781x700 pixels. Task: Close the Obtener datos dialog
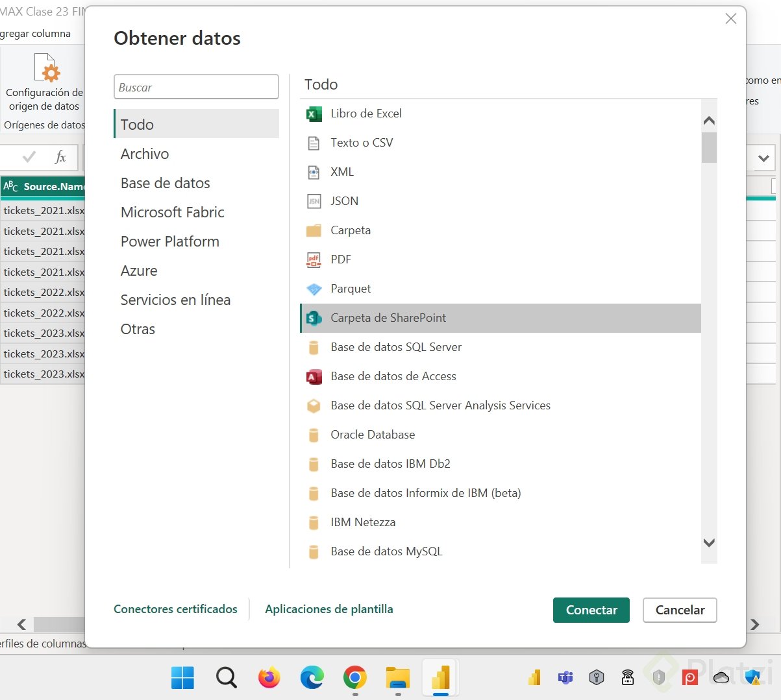click(731, 19)
